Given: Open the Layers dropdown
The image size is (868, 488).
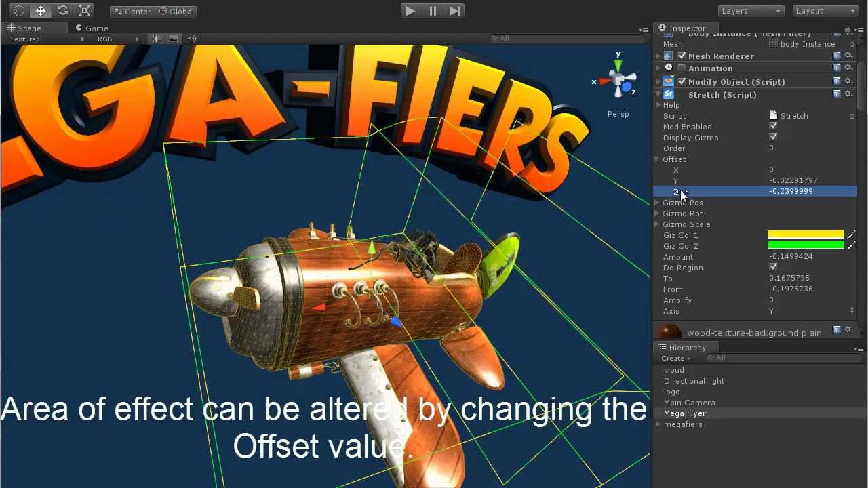Looking at the screenshot, I should [749, 10].
